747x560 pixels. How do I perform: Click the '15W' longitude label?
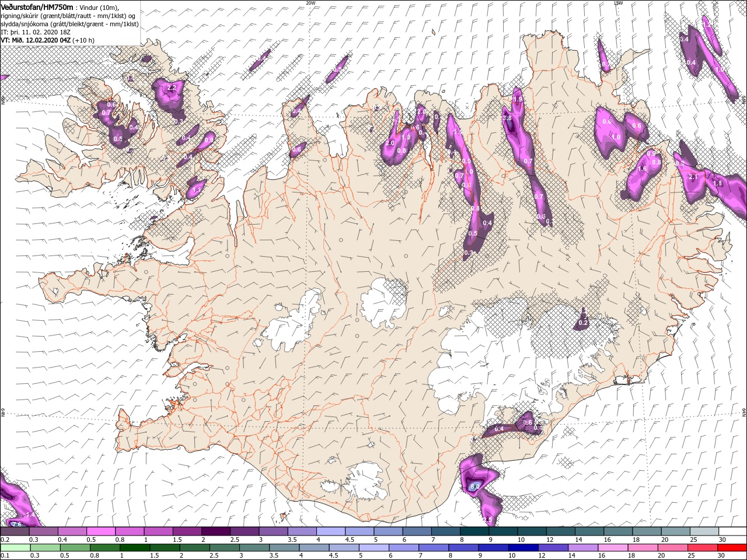click(x=618, y=2)
